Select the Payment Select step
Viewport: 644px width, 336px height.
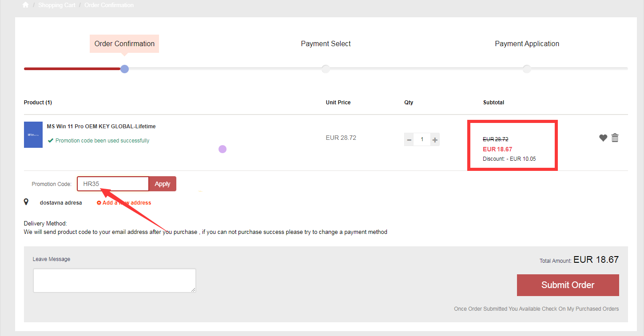point(326,43)
